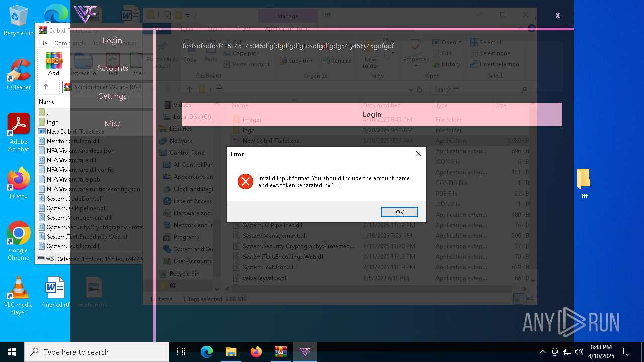644x362 pixels.
Task: Open the Misc section in sidebar
Action: coord(112,124)
